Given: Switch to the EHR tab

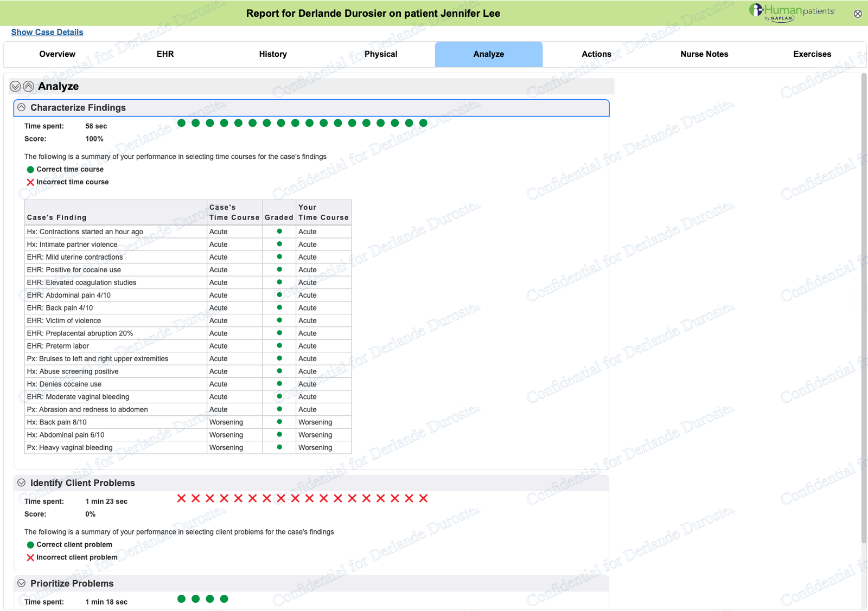Looking at the screenshot, I should click(x=165, y=54).
